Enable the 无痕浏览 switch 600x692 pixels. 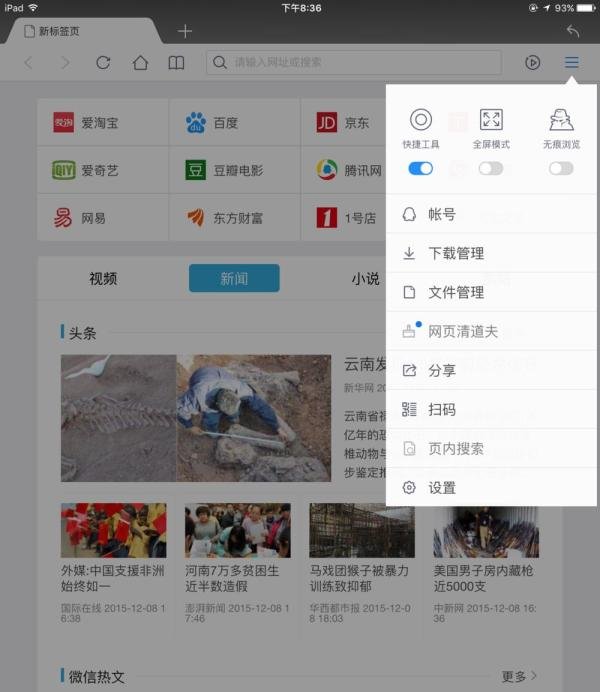tap(561, 168)
